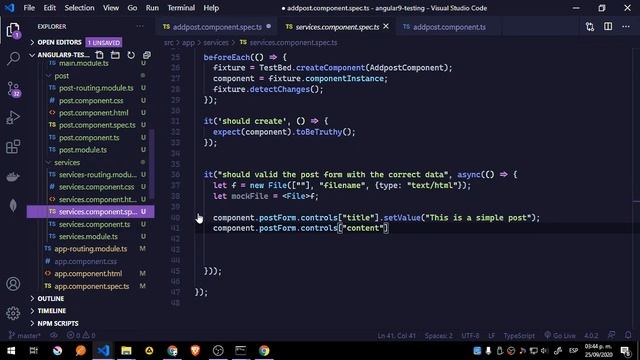Image resolution: width=640 pixels, height=360 pixels.
Task: Refresh the explorer file tree
Action: [x=131, y=55]
